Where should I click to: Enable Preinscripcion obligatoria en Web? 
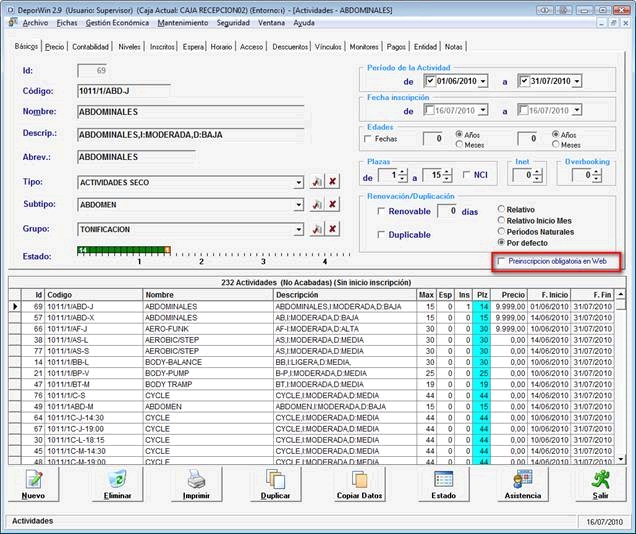tap(501, 261)
